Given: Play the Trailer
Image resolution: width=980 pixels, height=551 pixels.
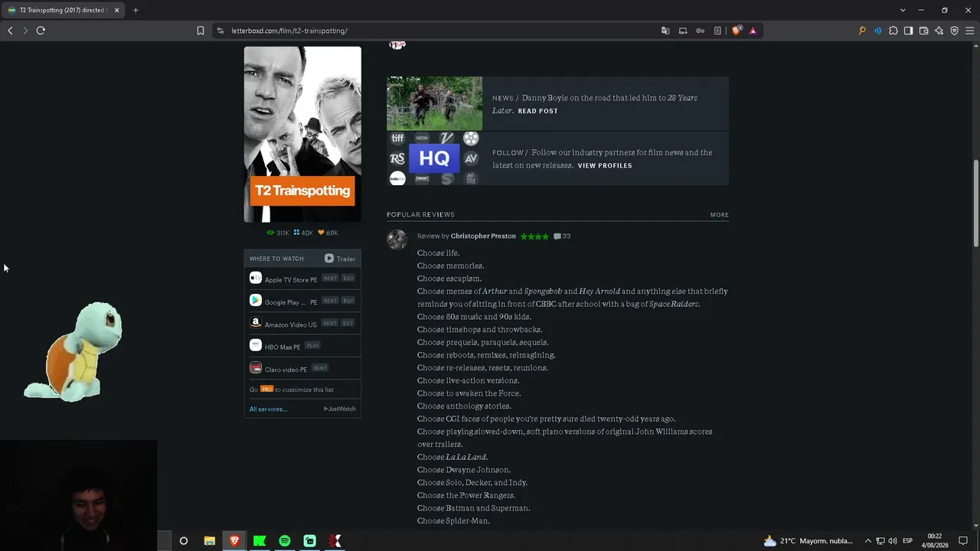Looking at the screenshot, I should coord(340,259).
